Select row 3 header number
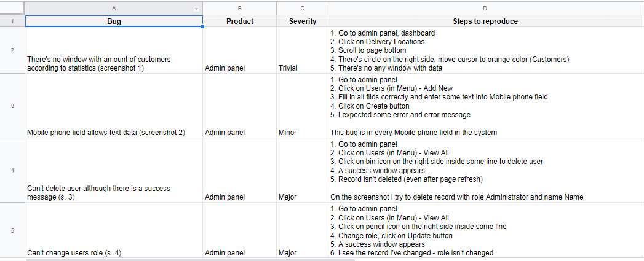 click(x=12, y=106)
